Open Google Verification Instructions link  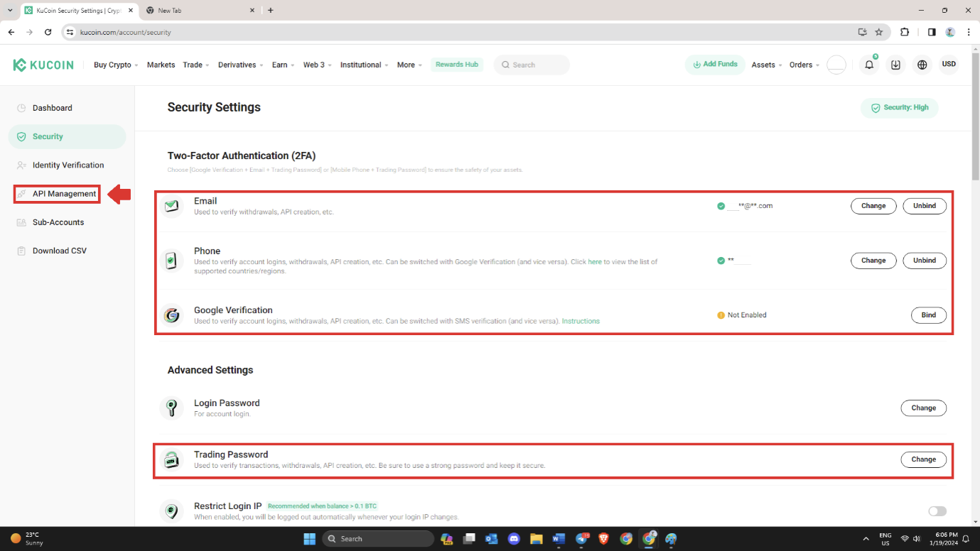coord(581,321)
